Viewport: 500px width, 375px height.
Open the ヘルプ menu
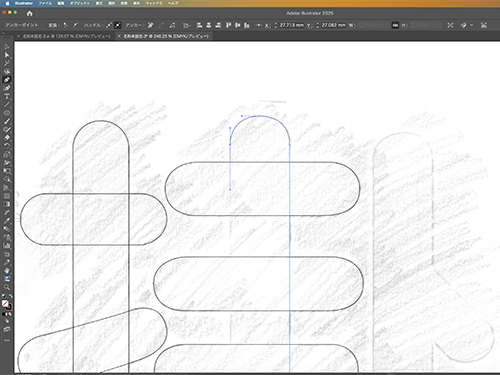tap(173, 3)
